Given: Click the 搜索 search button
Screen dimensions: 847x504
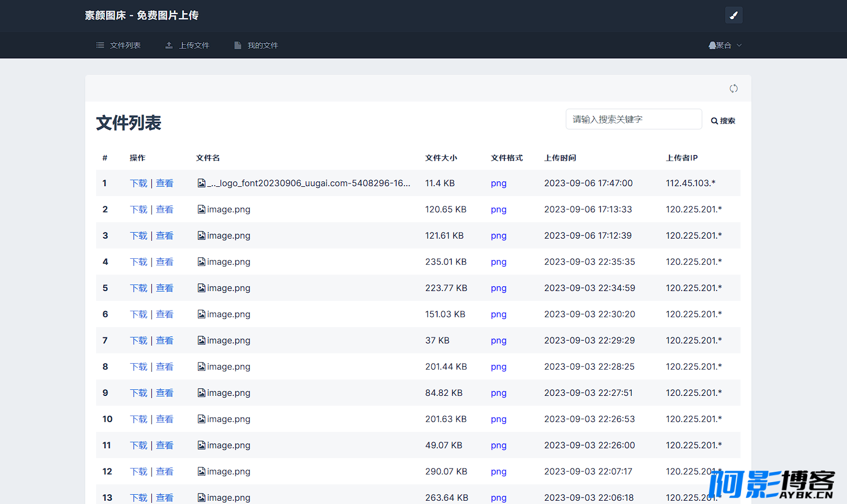Looking at the screenshot, I should (x=723, y=121).
